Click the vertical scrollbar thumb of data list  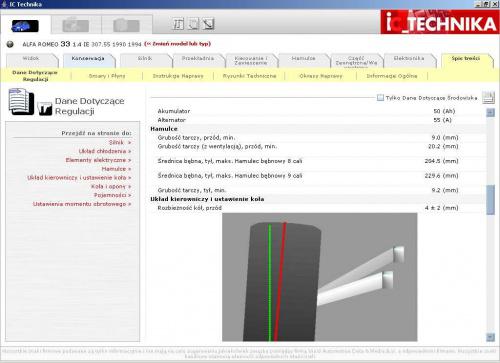pos(490,200)
